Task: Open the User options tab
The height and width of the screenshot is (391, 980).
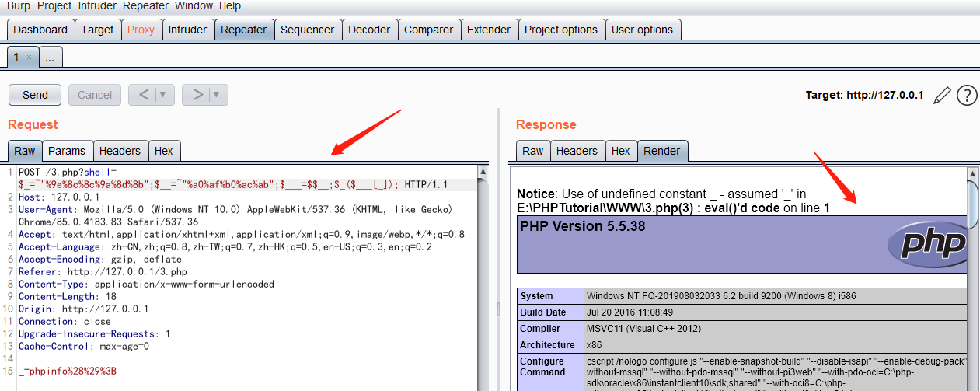Action: tap(643, 30)
